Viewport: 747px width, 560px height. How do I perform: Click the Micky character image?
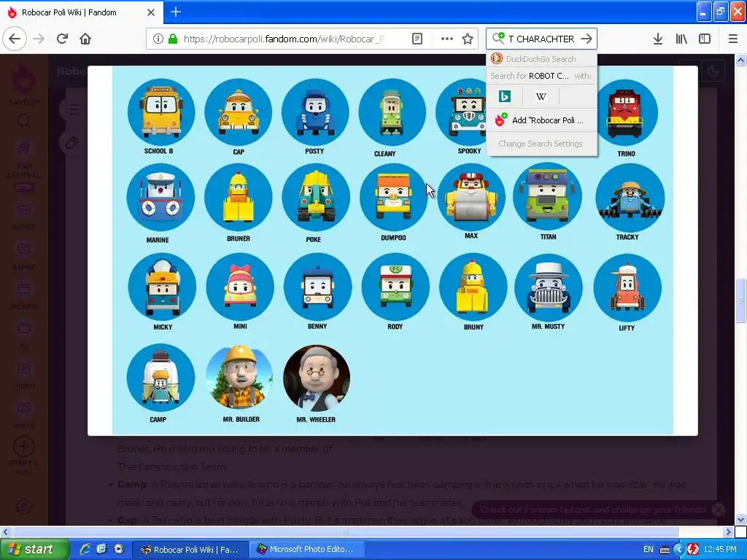[162, 287]
